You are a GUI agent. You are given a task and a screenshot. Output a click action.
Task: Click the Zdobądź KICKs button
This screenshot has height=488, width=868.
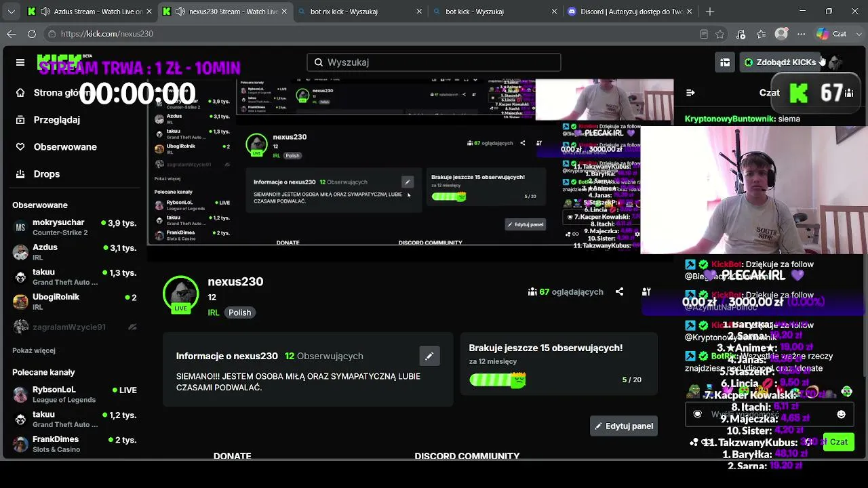780,62
